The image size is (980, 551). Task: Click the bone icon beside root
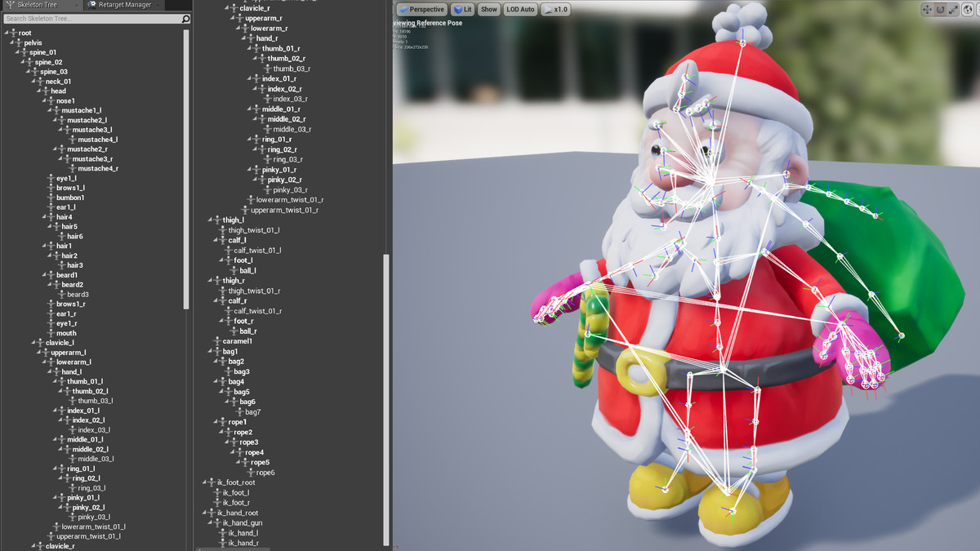[12, 33]
